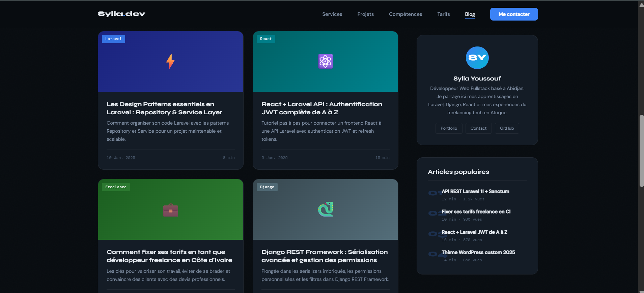Image resolution: width=644 pixels, height=293 pixels.
Task: Open popular article API REST Laravel 11 + Sanctum
Action: [x=475, y=191]
